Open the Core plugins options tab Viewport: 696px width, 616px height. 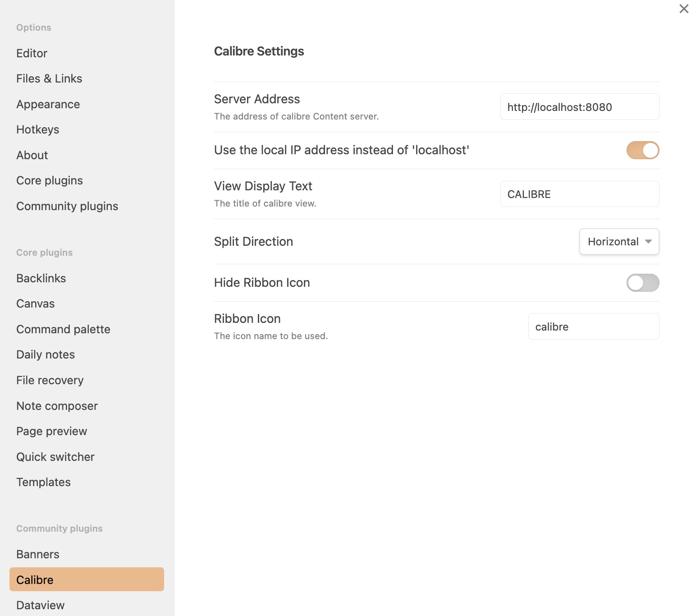(x=50, y=180)
